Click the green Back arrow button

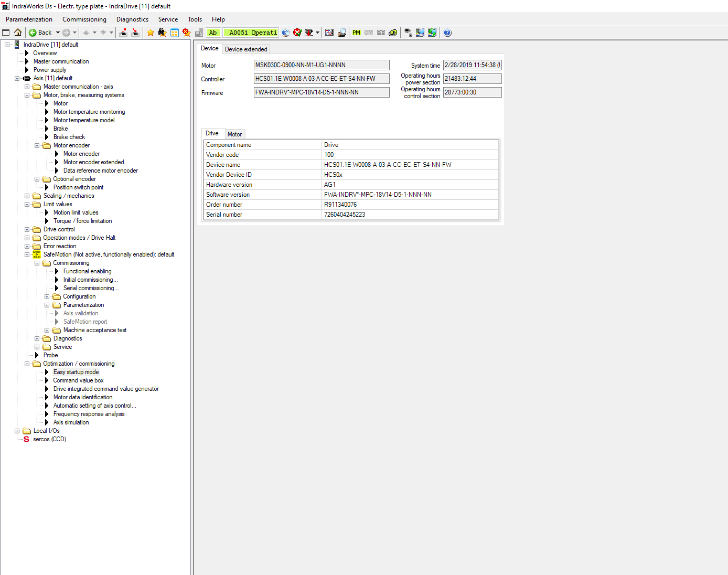33,33
